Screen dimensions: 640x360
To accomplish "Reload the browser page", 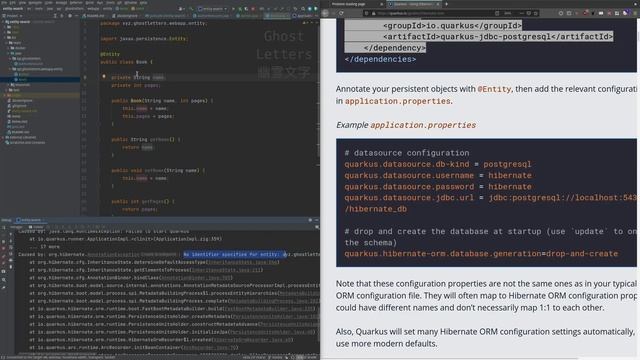I will coord(341,13).
